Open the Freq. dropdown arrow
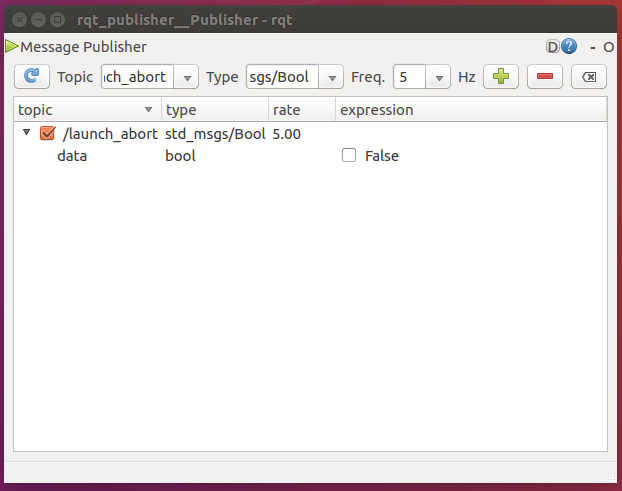 (438, 77)
